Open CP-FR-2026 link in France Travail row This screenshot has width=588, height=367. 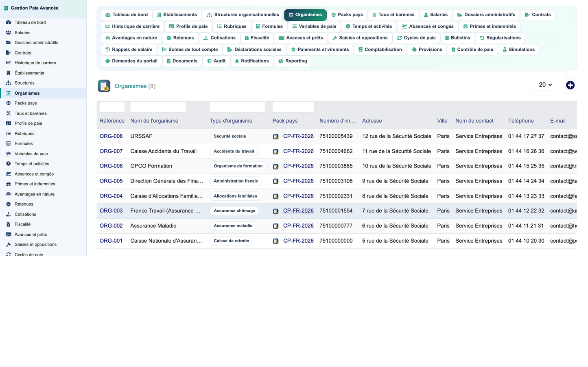[x=298, y=211]
